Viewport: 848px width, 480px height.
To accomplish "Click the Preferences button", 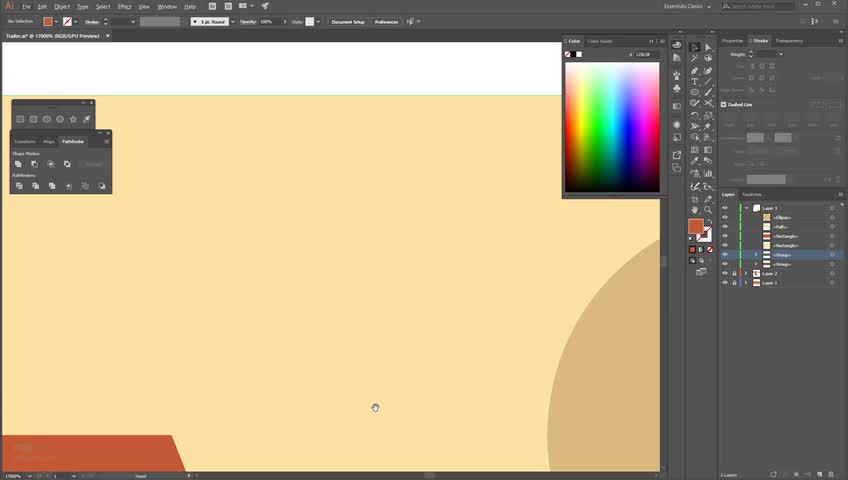I will (386, 22).
